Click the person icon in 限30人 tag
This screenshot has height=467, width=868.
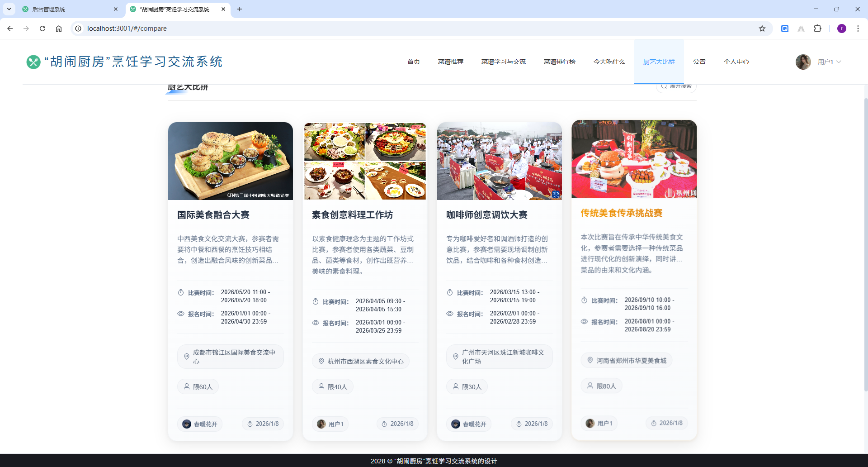456,386
